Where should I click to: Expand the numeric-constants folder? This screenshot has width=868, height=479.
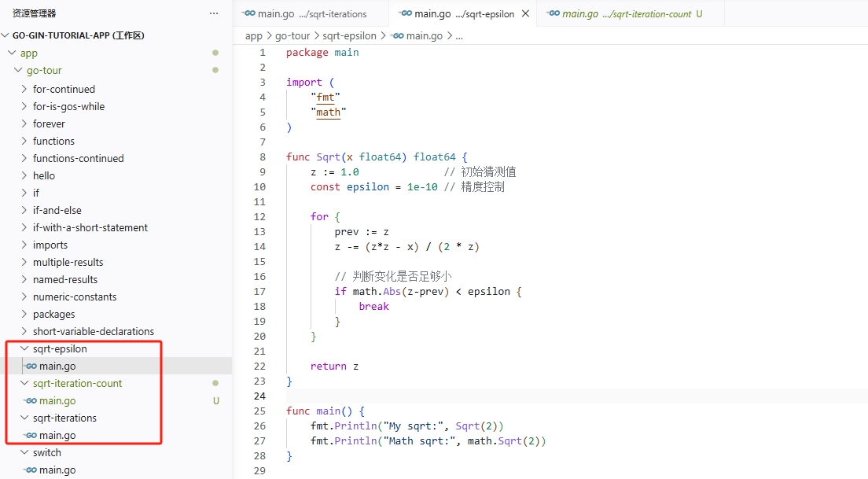[x=24, y=297]
